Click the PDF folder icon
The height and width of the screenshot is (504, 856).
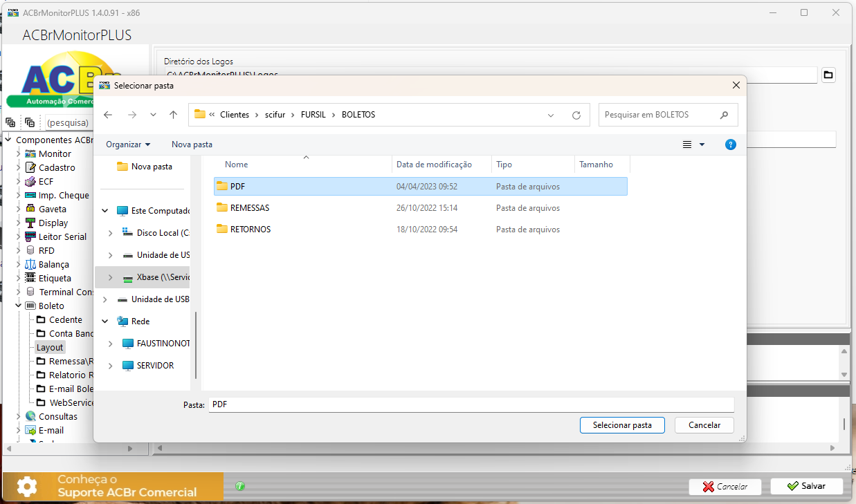pyautogui.click(x=222, y=186)
